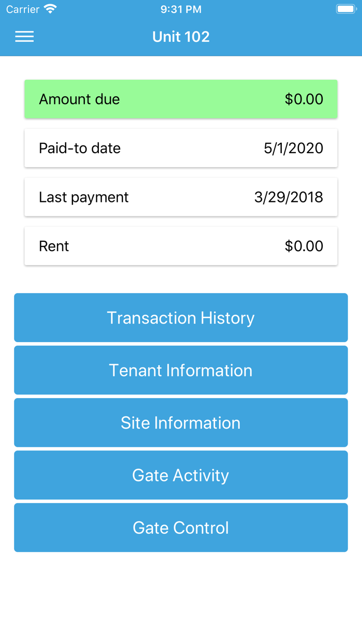Show Gate Activity
Viewport: 362px width, 644px height.
(x=181, y=475)
